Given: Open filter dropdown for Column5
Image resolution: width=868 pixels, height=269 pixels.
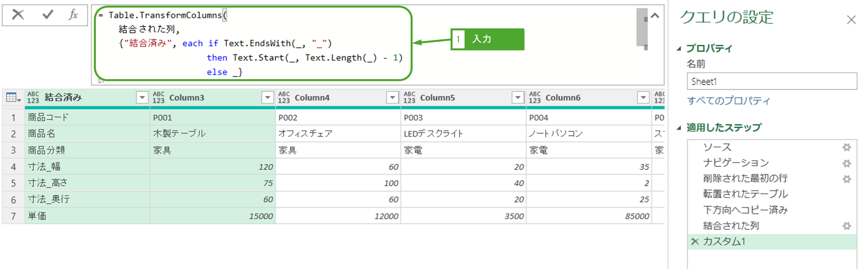Looking at the screenshot, I should 518,98.
